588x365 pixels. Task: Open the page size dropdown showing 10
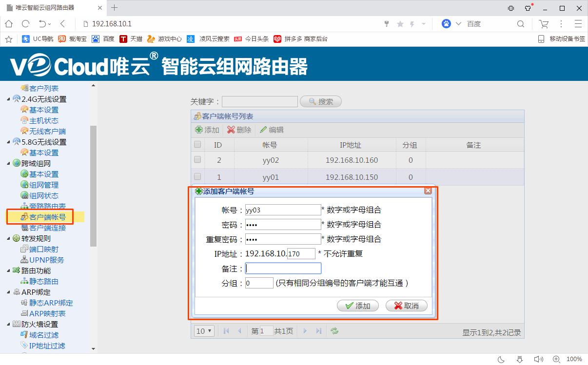click(204, 331)
